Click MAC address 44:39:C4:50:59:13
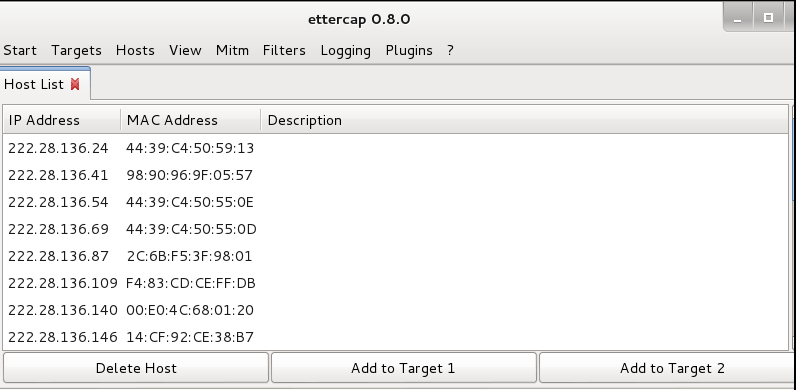Image resolution: width=796 pixels, height=390 pixels. point(190,148)
